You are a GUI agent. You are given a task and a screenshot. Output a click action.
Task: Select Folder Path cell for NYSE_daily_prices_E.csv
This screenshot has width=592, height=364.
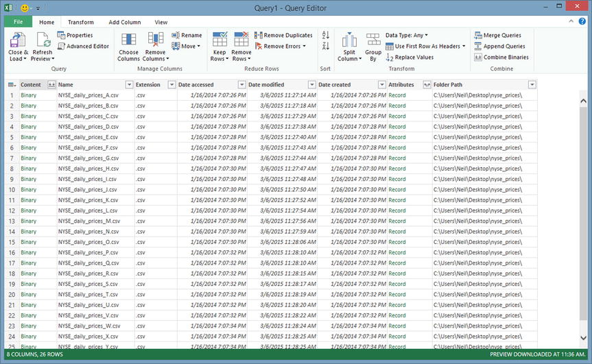(484, 137)
